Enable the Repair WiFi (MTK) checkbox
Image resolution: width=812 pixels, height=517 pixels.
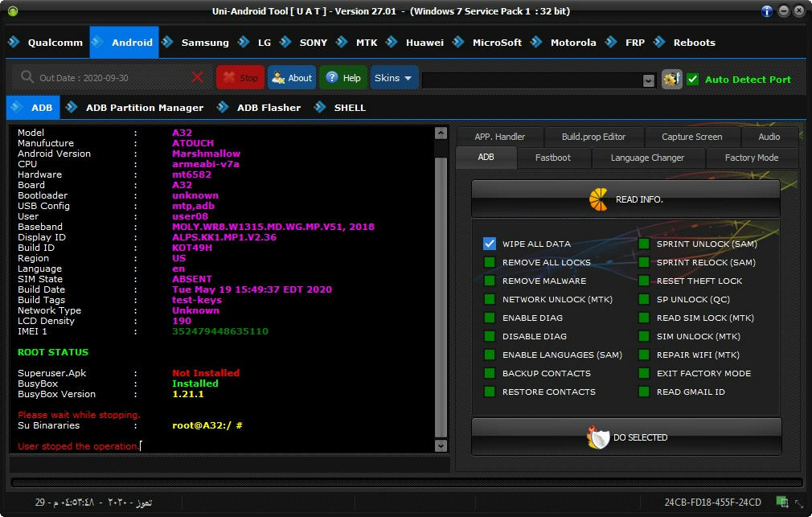644,355
